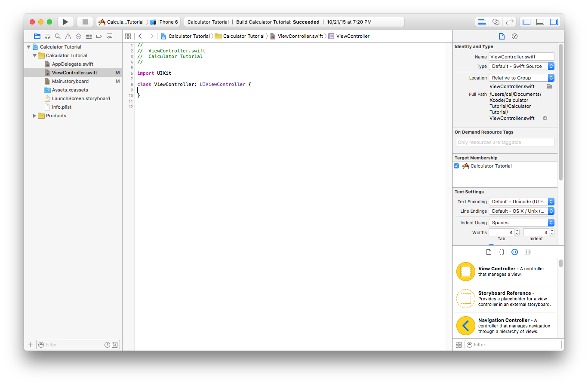This screenshot has height=385, width=588.
Task: Select AppDelegate.swift in navigator
Action: pyautogui.click(x=73, y=64)
